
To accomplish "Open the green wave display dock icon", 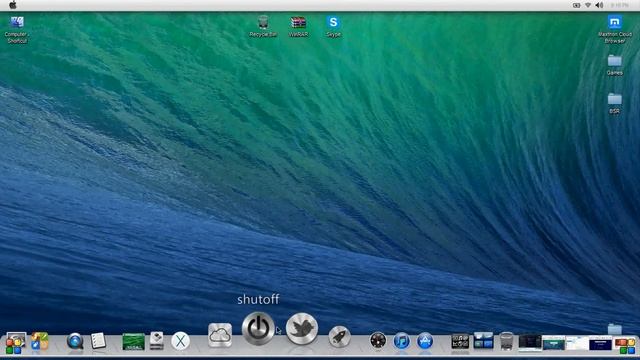I will pos(133,342).
